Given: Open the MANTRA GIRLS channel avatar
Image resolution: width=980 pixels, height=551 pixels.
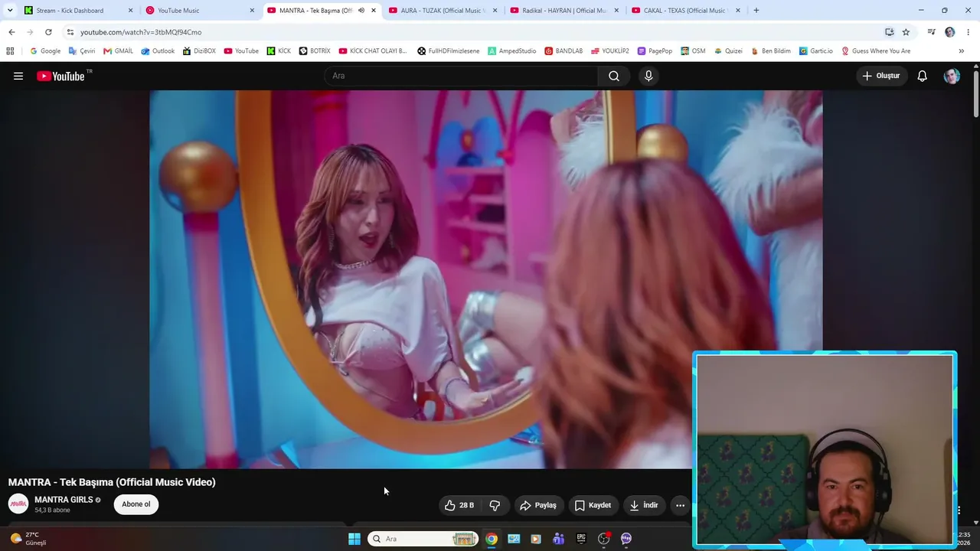Looking at the screenshot, I should (18, 504).
